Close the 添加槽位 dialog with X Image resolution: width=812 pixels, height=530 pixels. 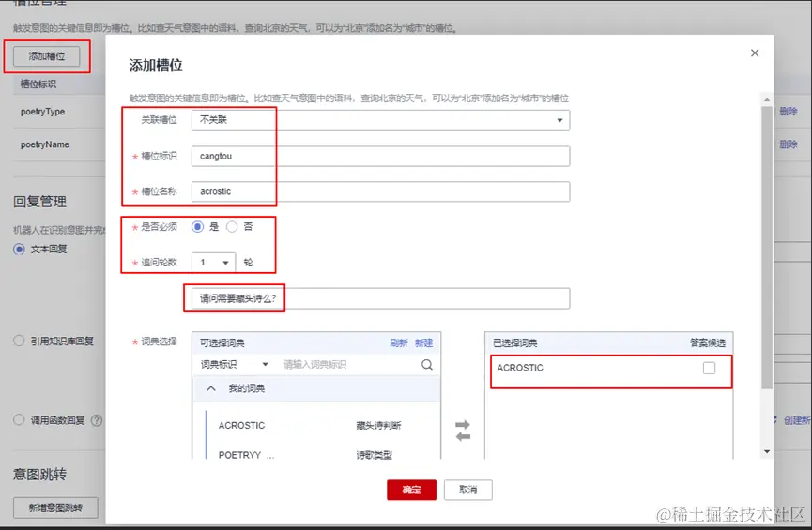755,53
